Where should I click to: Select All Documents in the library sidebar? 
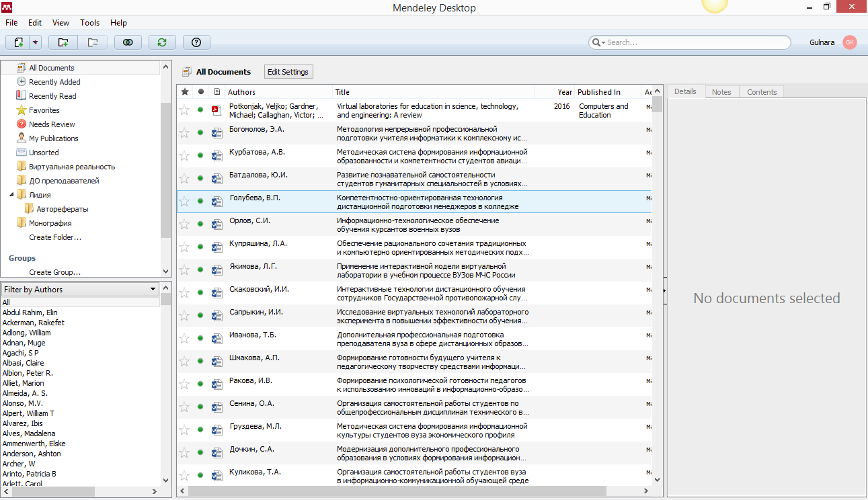pos(52,68)
